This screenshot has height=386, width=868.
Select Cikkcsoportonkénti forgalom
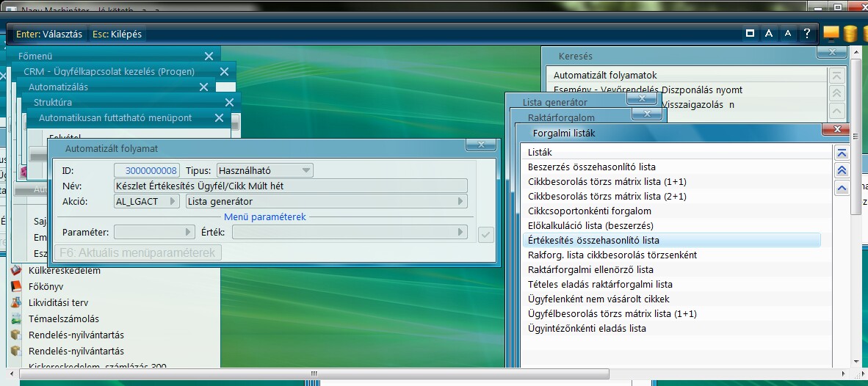pos(671,211)
